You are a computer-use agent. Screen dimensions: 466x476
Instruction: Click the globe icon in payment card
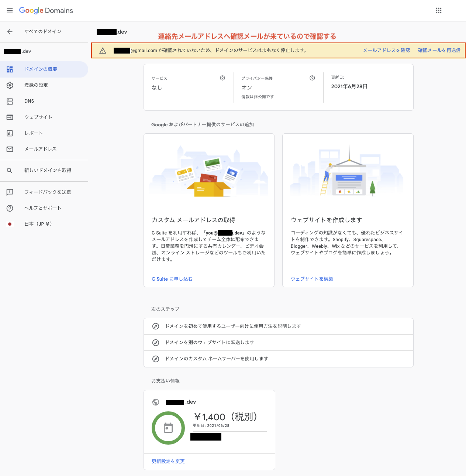pyautogui.click(x=156, y=402)
